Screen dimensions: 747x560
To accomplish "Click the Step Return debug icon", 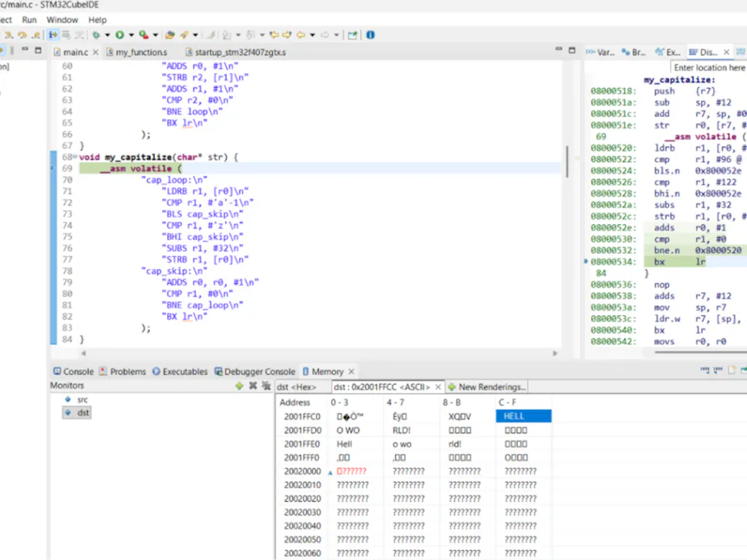I will [36, 35].
